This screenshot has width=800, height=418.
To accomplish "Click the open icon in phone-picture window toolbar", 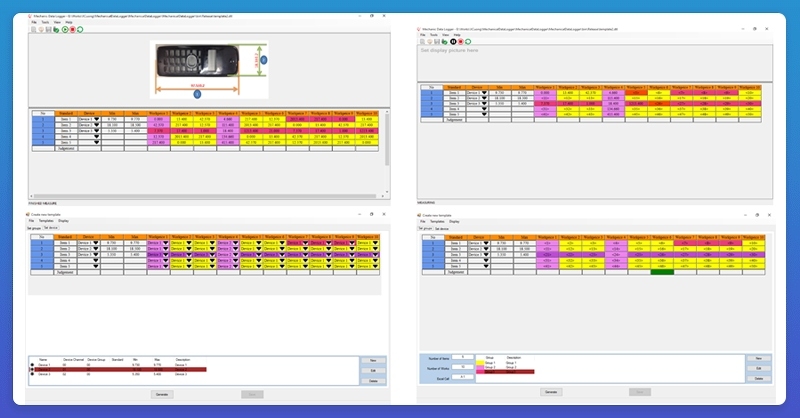I will coord(41,30).
